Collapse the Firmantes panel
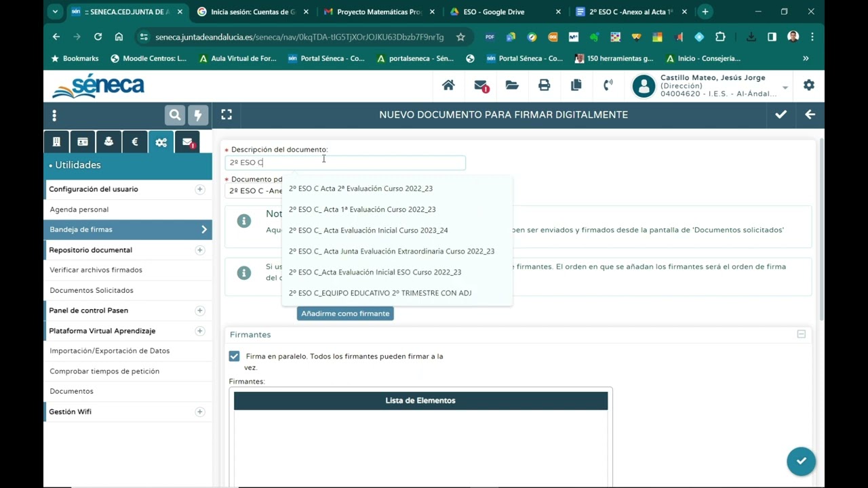This screenshot has height=488, width=868. (x=801, y=334)
